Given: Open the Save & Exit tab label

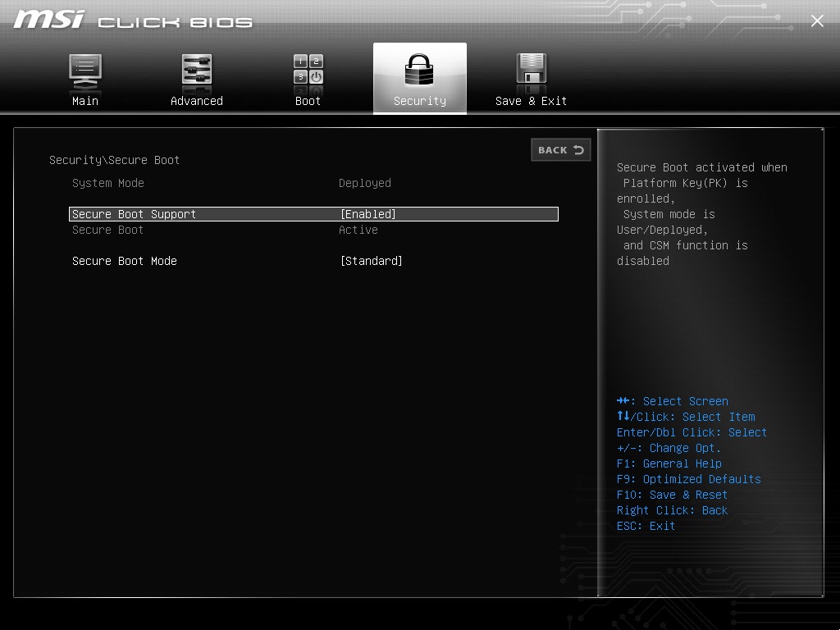Looking at the screenshot, I should tap(531, 101).
